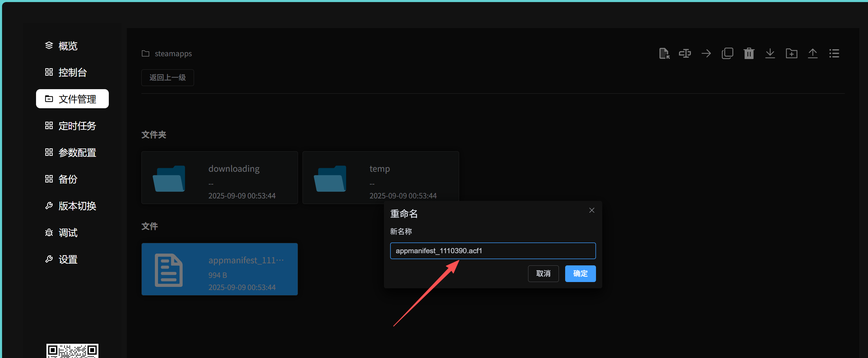
Task: Open the 概览 overview page
Action: click(x=72, y=46)
